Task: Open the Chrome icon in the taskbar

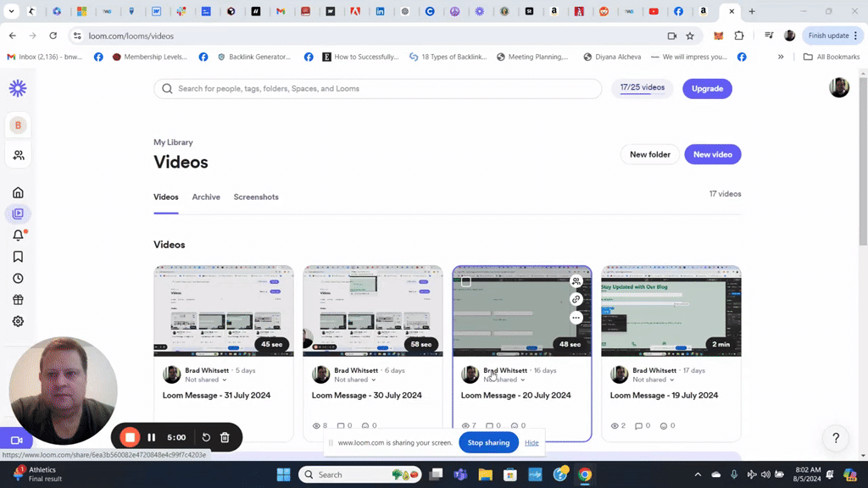Action: (x=585, y=474)
